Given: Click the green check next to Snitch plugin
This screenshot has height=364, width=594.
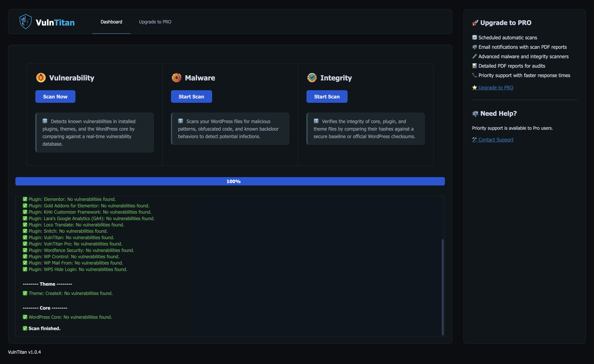Looking at the screenshot, I should (x=25, y=231).
